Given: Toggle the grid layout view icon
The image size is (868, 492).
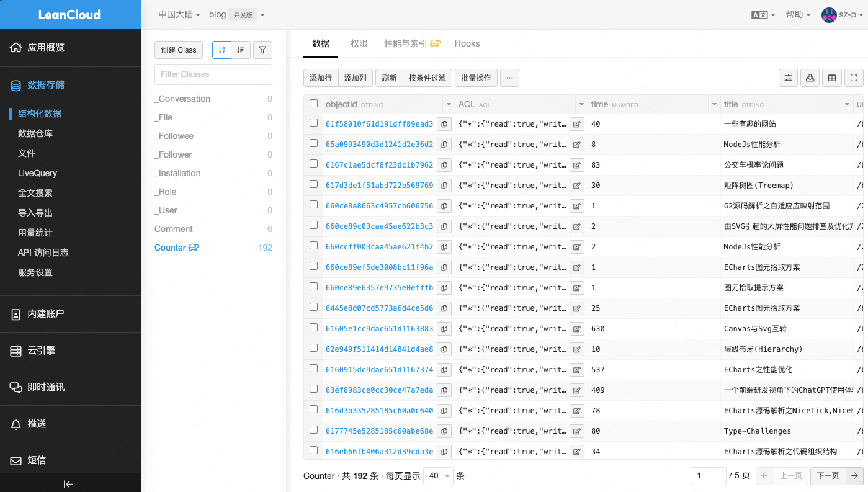Looking at the screenshot, I should (831, 78).
